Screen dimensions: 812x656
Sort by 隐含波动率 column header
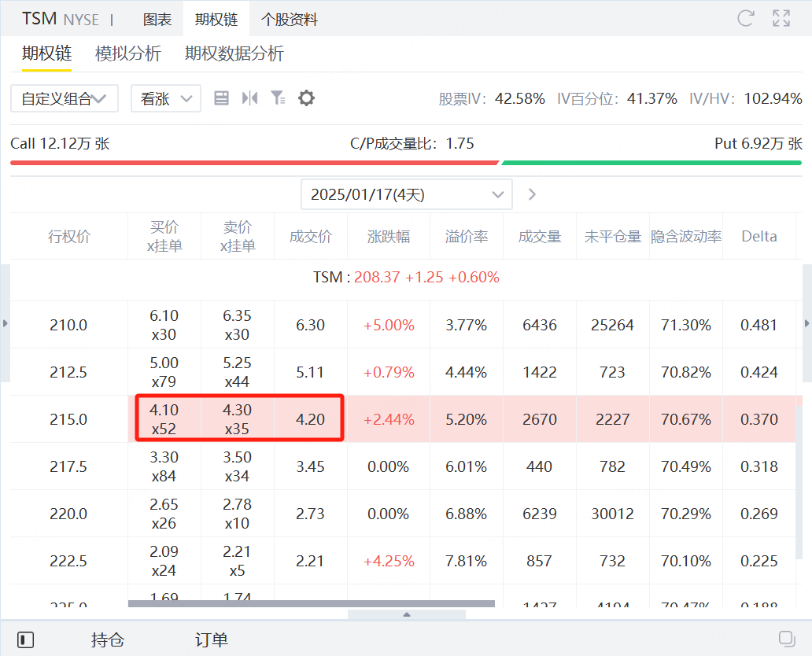pyautogui.click(x=686, y=237)
